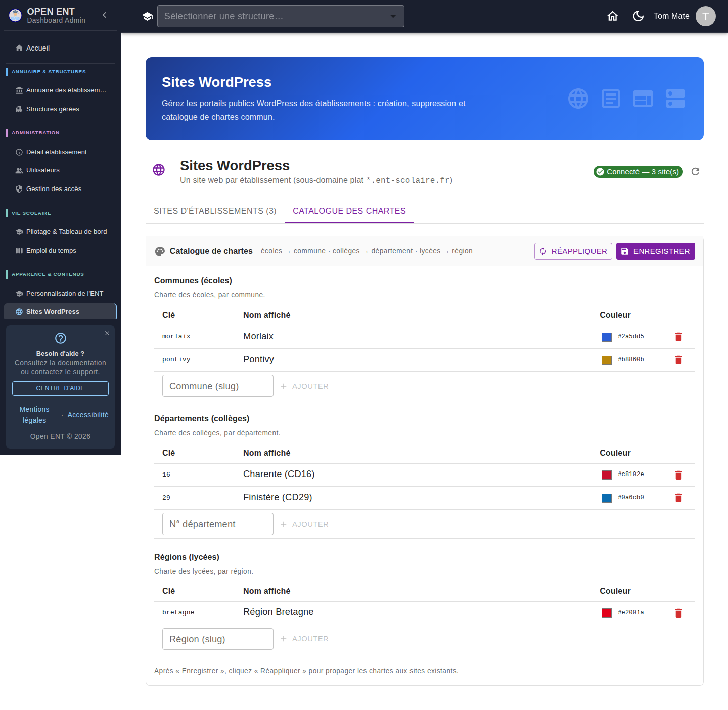This screenshot has height=710, width=728.
Task: Pick the Finistère color swatch #0a6cb0
Action: click(607, 498)
